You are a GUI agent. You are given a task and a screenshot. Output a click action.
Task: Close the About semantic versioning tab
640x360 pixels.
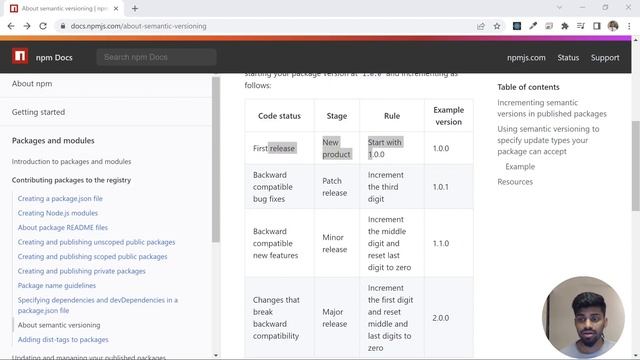point(116,9)
